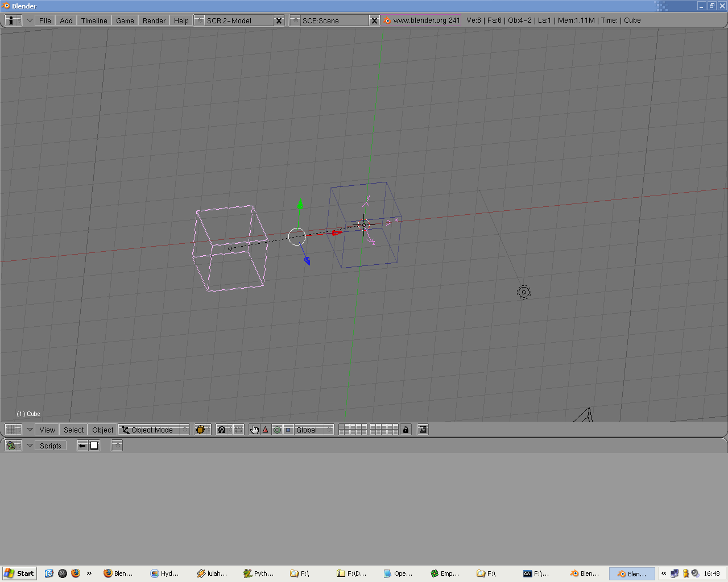Open the Windows Start button
Image resolution: width=728 pixels, height=582 pixels.
[19, 573]
